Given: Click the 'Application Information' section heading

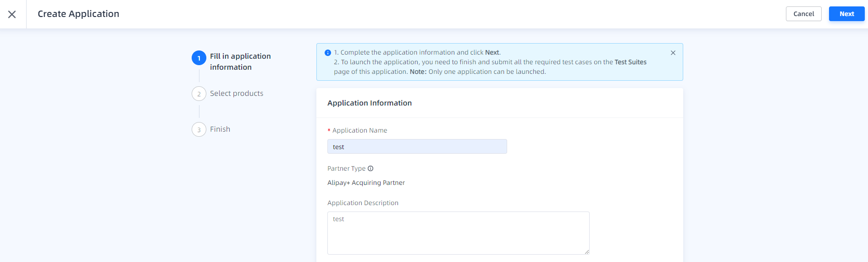Looking at the screenshot, I should pos(369,103).
